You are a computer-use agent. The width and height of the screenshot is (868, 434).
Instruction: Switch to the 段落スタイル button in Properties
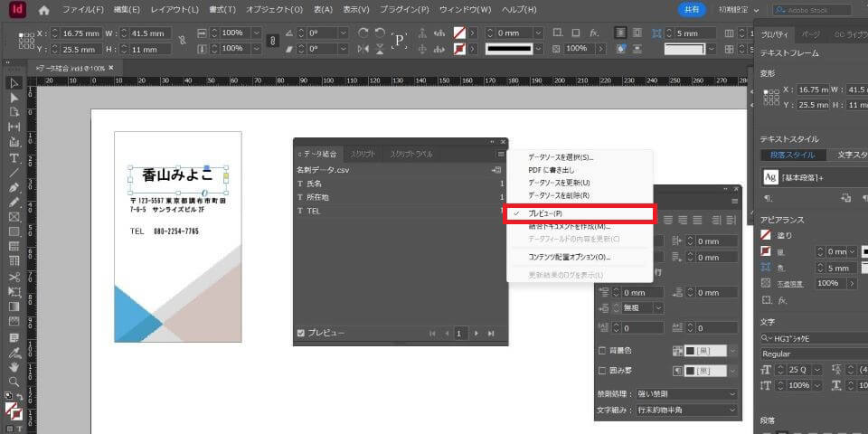(x=790, y=156)
